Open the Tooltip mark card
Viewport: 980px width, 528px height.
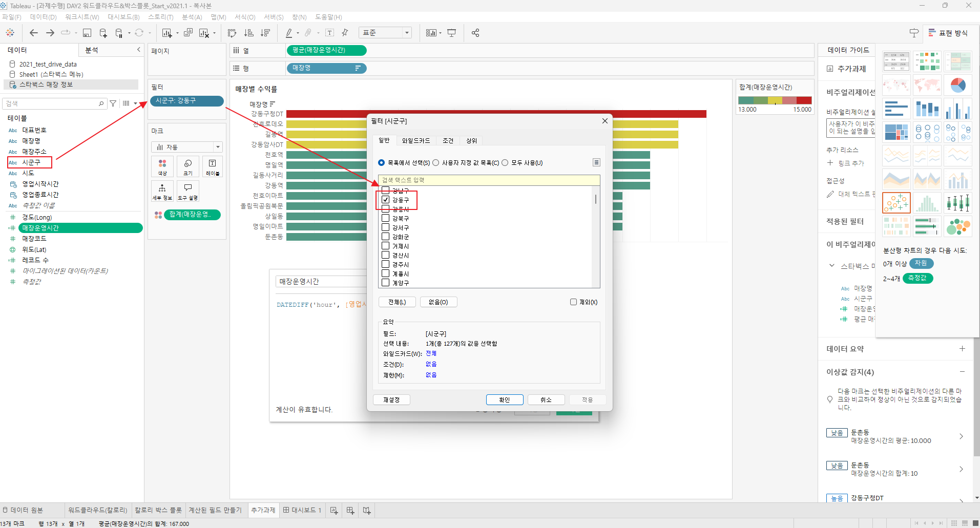188,191
